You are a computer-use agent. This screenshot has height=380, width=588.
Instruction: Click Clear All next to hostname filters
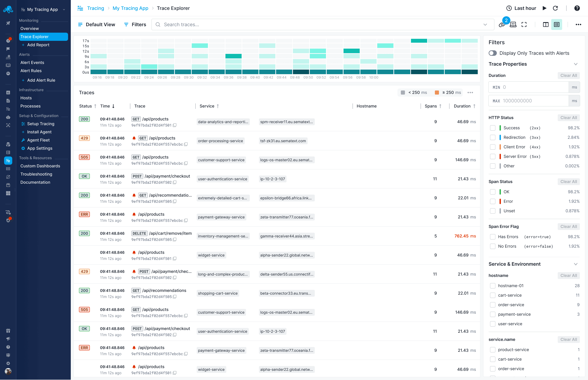pos(568,275)
